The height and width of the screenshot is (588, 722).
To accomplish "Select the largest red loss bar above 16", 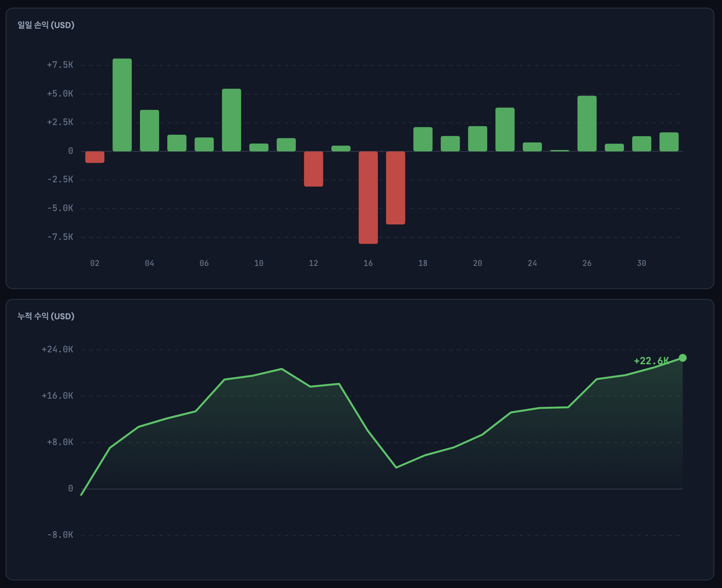I will pyautogui.click(x=368, y=197).
